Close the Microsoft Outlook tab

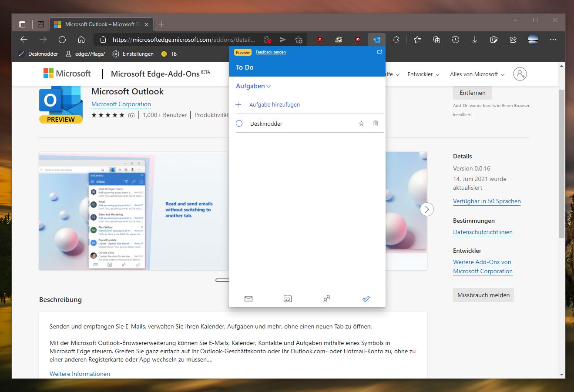coord(147,24)
